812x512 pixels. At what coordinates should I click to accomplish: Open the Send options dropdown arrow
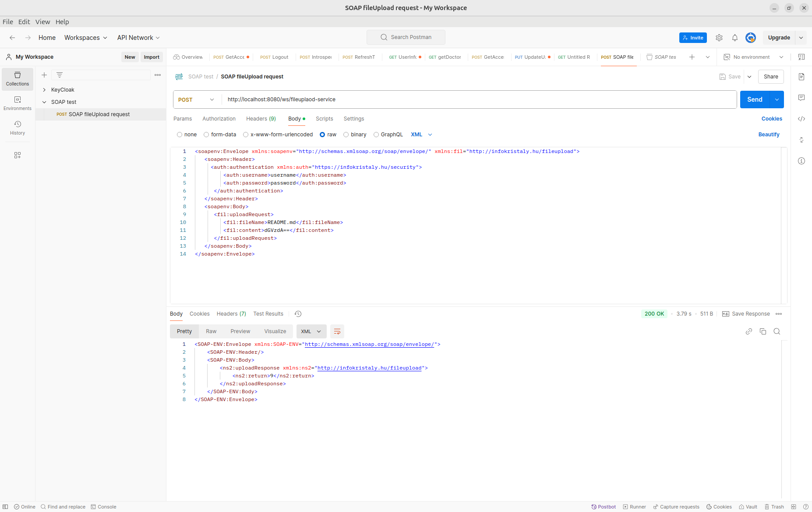click(x=777, y=100)
